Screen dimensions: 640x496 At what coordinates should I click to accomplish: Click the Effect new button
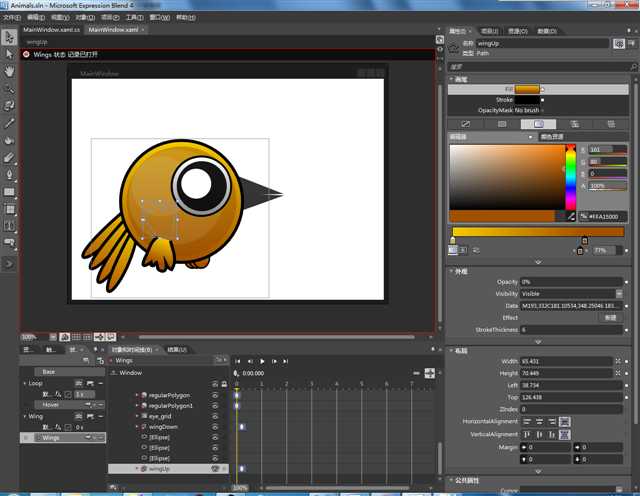click(x=610, y=318)
